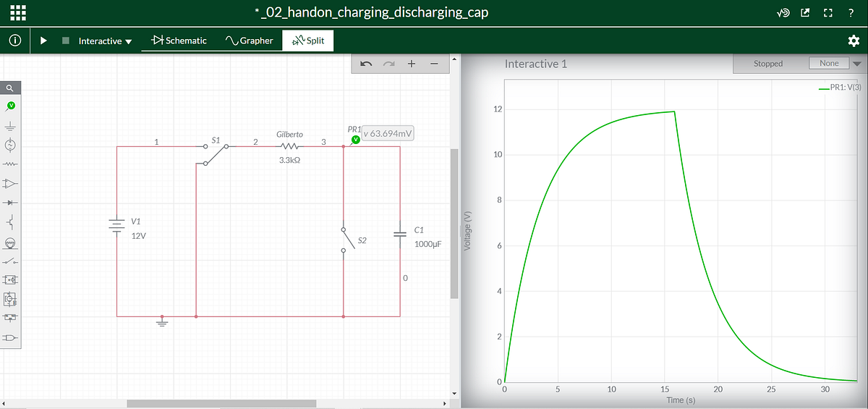Open the main apps grid menu

(x=18, y=12)
